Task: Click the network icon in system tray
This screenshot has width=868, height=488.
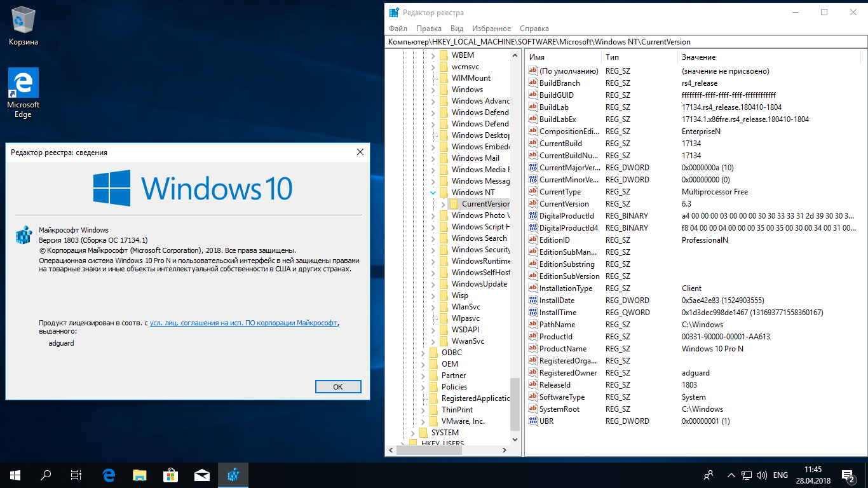Action: click(747, 475)
